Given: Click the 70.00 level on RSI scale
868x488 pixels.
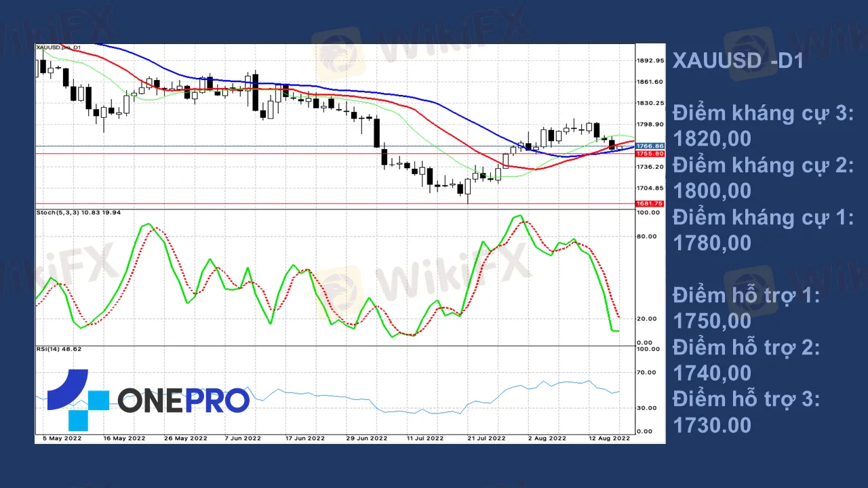Looking at the screenshot, I should 649,372.
